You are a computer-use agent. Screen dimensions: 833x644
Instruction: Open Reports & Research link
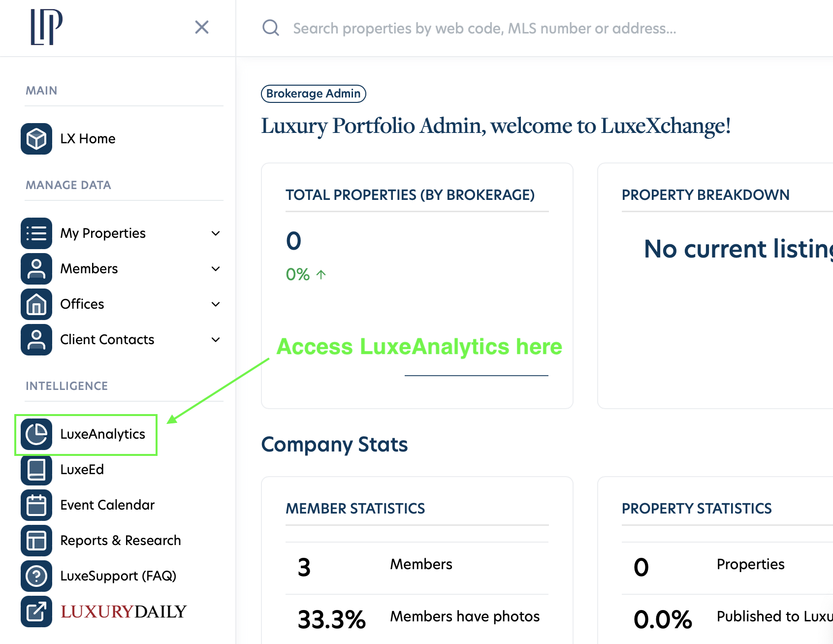(121, 541)
